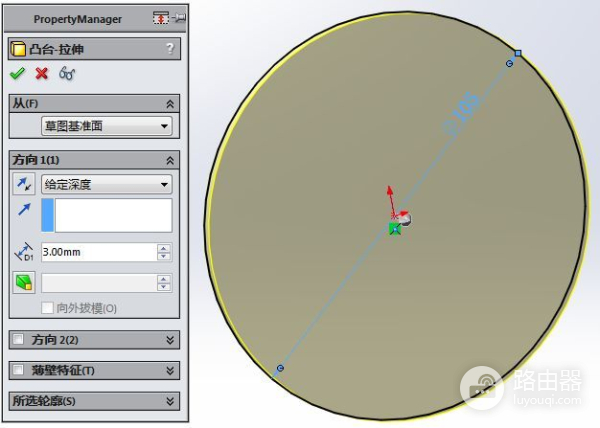Increase depth with the spinner up arrow
The width and height of the screenshot is (600, 428).
pyautogui.click(x=164, y=248)
